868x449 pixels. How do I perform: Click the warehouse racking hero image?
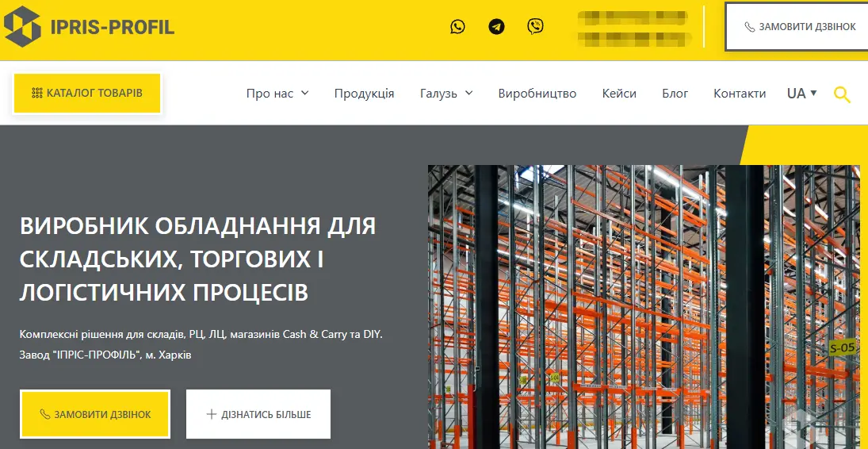click(644, 306)
